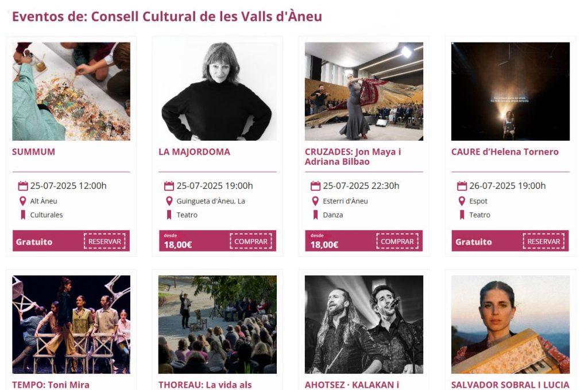Reserve a seat for CAURE d'Helena Tornero
Viewport: 588px width, 390px height.
(x=544, y=241)
